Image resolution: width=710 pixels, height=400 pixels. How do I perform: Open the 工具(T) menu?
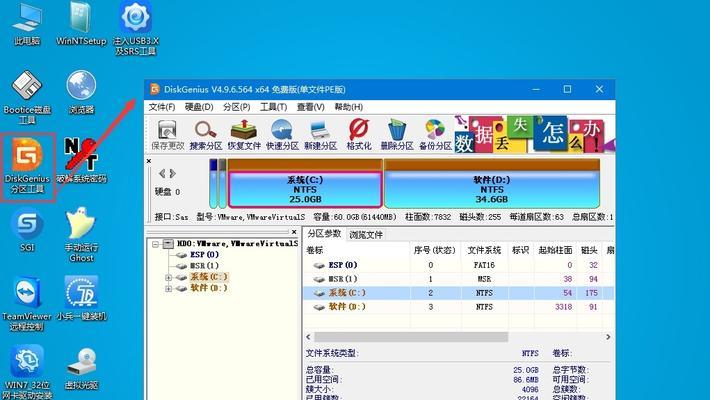273,107
